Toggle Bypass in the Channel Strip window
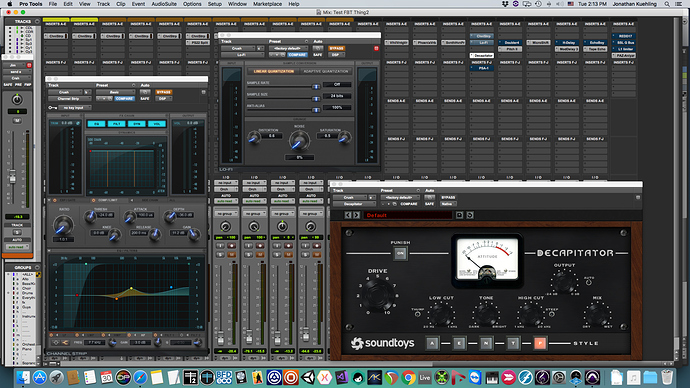690x388 pixels. [x=164, y=92]
